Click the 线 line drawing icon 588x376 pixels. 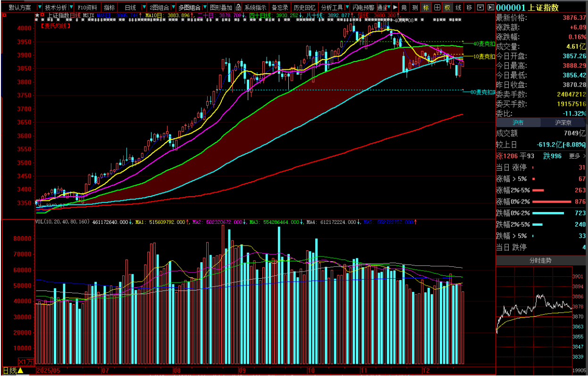click(x=458, y=8)
